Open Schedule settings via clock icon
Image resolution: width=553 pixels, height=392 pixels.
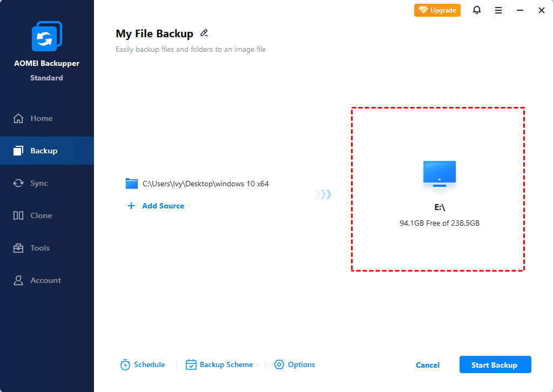coord(125,365)
